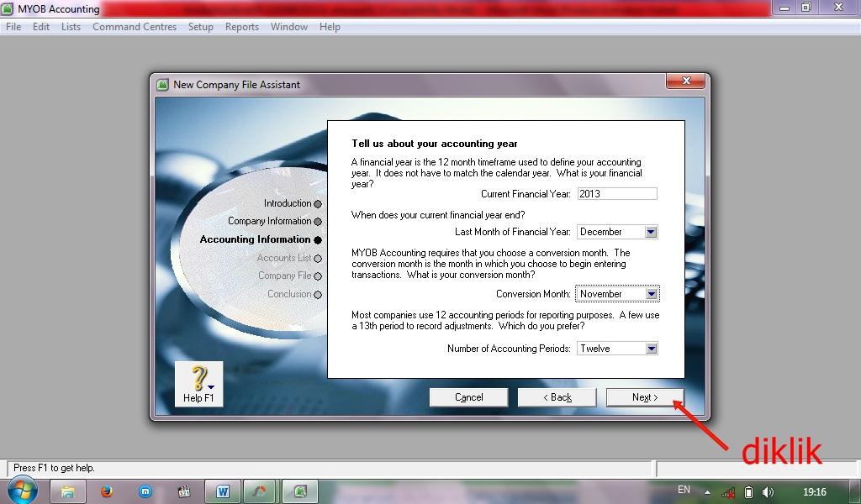Open Microsoft Word from the taskbar
This screenshot has height=504, width=861.
point(223,491)
